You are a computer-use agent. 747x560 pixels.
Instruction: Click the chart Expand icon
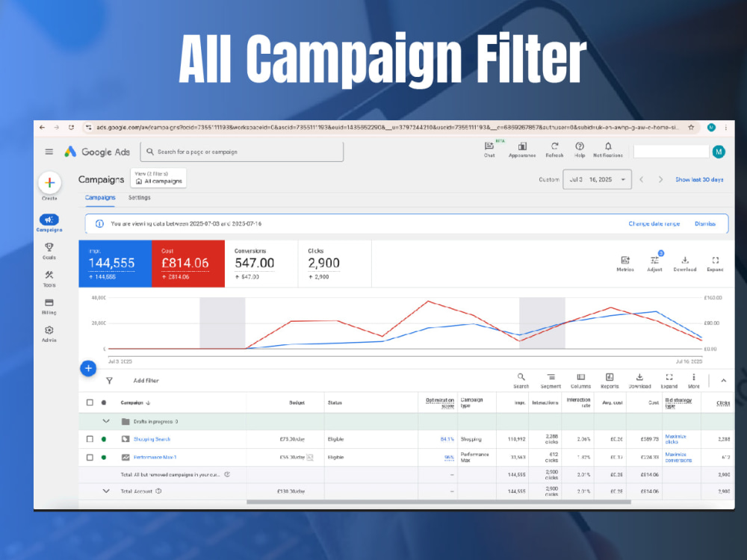(x=715, y=264)
